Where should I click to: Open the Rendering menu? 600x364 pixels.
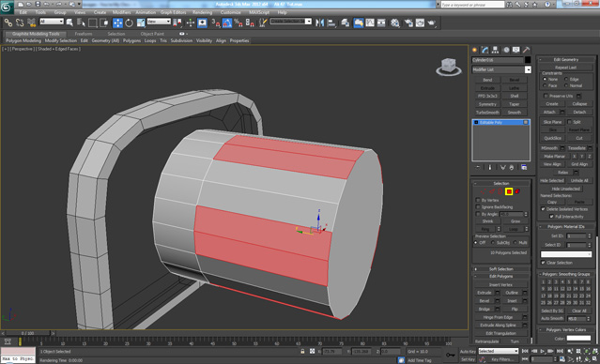point(203,12)
